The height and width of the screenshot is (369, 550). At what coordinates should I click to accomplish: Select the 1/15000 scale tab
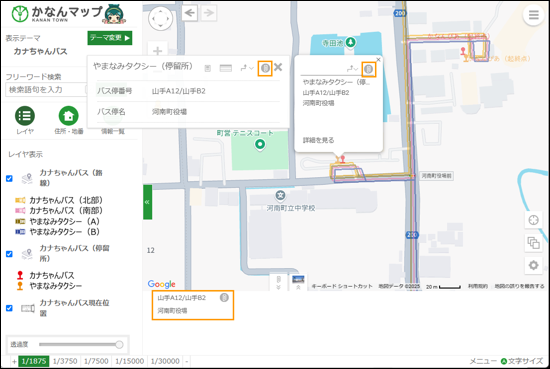click(129, 361)
